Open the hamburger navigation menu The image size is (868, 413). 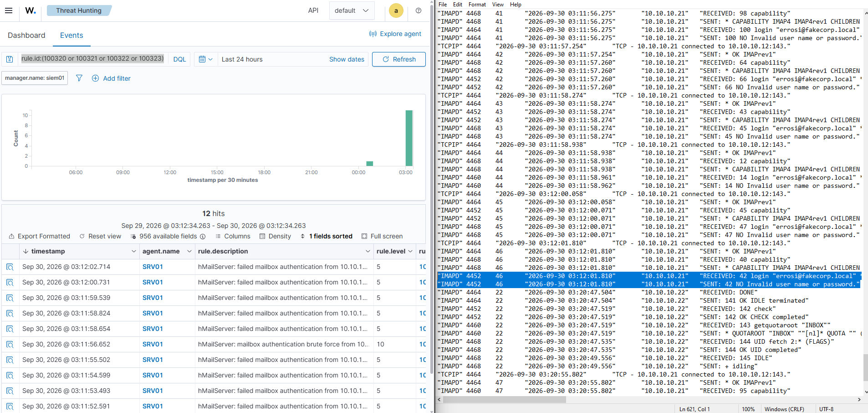point(8,10)
